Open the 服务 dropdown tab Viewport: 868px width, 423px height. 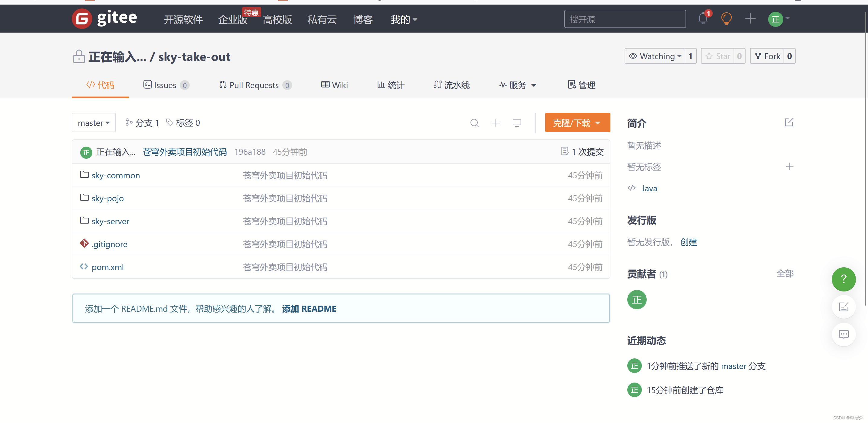[x=517, y=85]
